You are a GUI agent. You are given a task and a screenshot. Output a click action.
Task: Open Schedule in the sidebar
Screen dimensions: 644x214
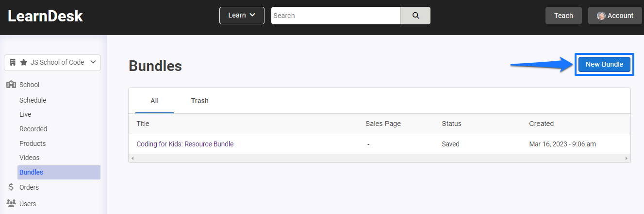point(33,100)
